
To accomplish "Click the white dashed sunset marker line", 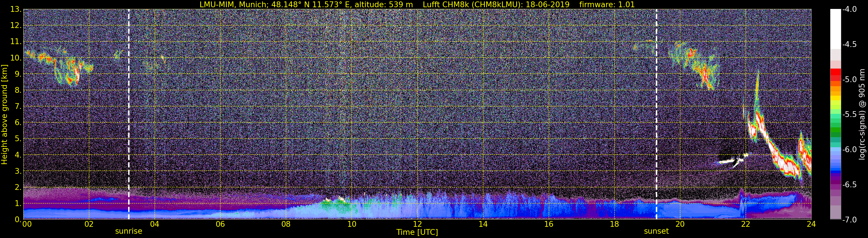I will pyautogui.click(x=656, y=115).
